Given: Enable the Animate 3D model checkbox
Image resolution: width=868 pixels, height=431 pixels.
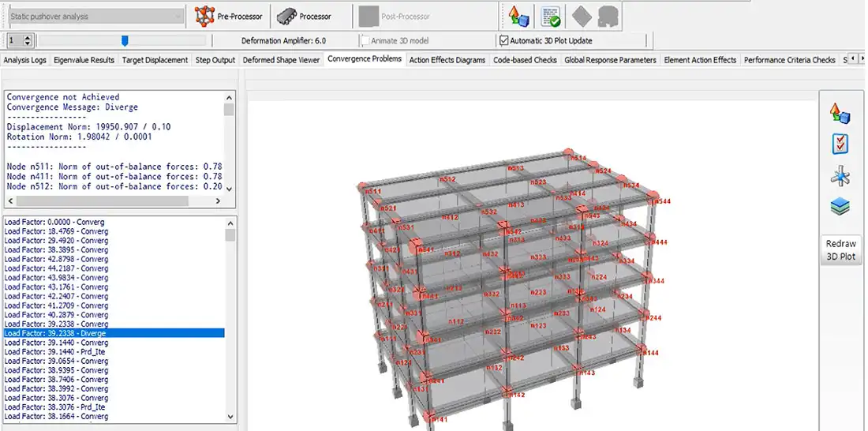Looking at the screenshot, I should tap(365, 40).
